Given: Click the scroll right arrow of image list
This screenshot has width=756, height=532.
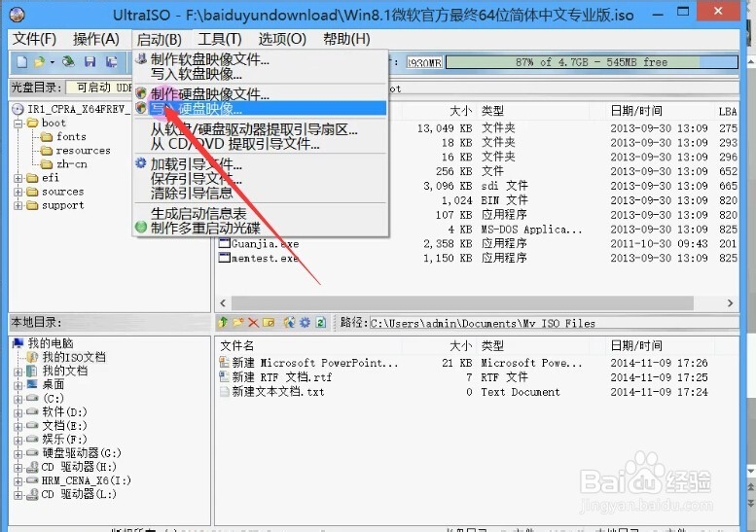Looking at the screenshot, I should tap(730, 303).
